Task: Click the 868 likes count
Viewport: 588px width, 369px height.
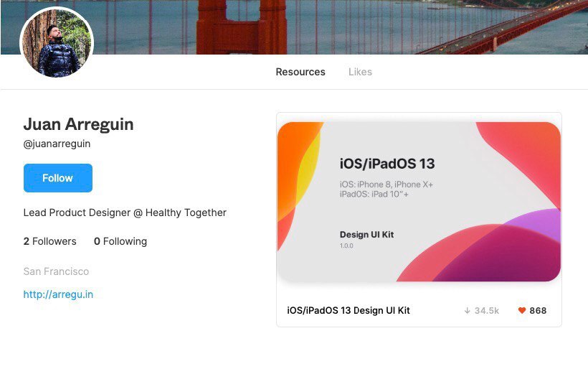Action: pos(538,310)
